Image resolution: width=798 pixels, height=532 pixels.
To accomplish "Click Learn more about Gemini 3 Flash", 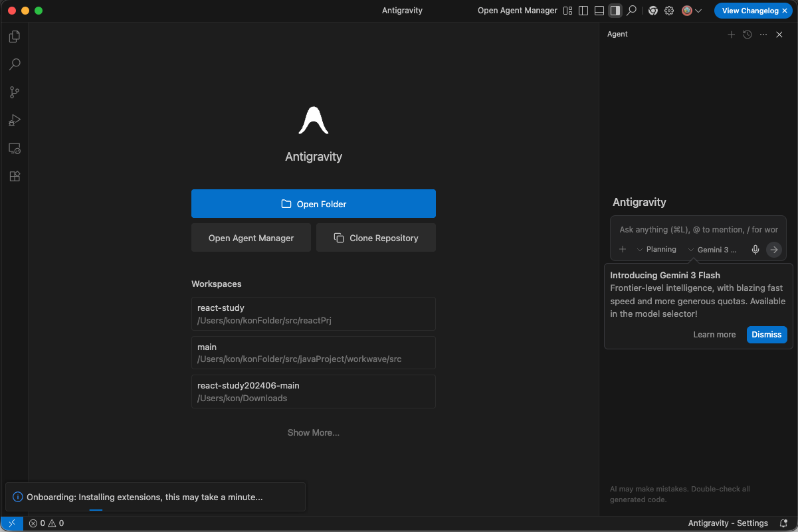I will coord(714,335).
